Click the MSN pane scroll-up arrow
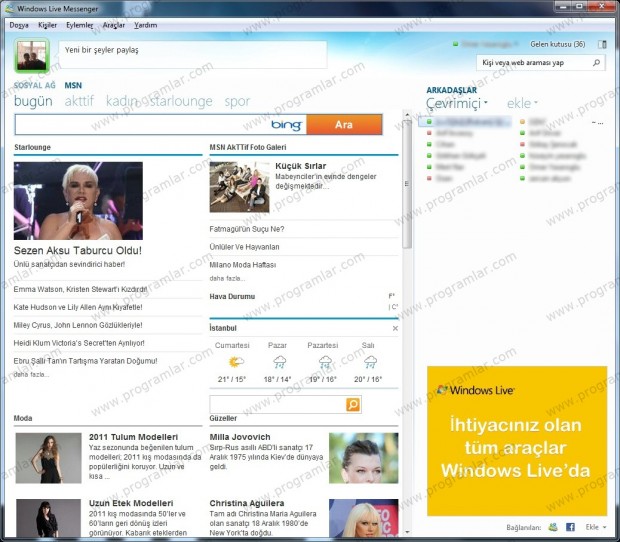Screen dimensions: 620x542 point(407,115)
